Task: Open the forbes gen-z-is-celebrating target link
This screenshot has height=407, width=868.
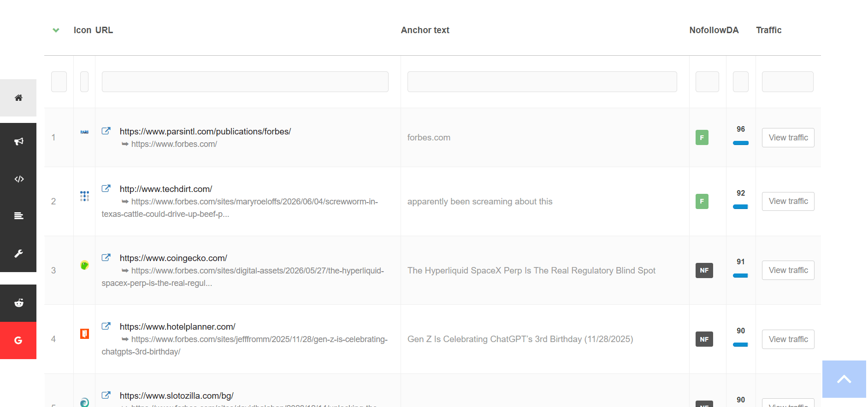Action: (x=245, y=345)
